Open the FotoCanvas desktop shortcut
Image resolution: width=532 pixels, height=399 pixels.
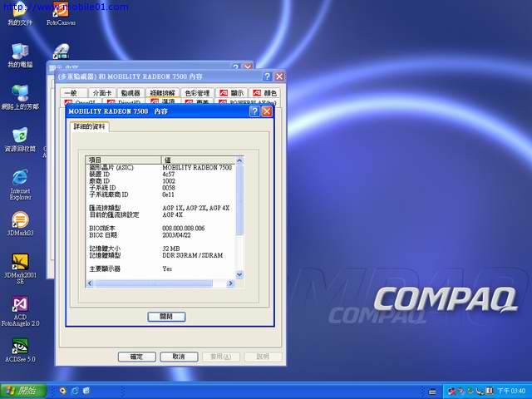point(61,14)
